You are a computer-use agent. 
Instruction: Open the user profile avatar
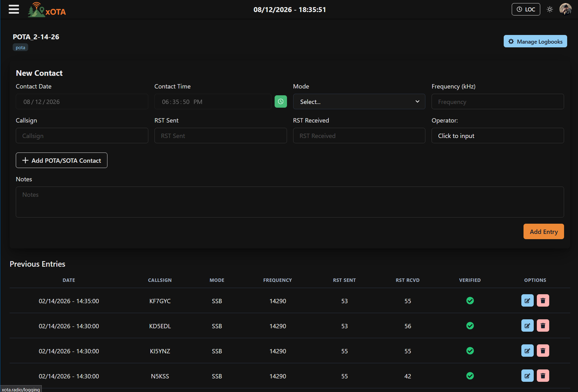pos(565,9)
